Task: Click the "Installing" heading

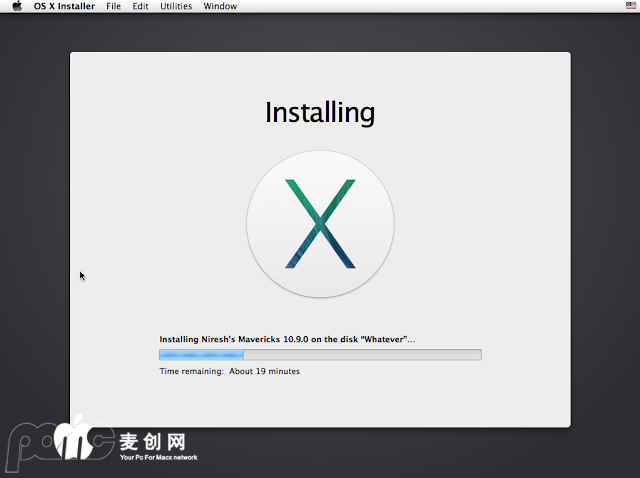Action: (320, 112)
